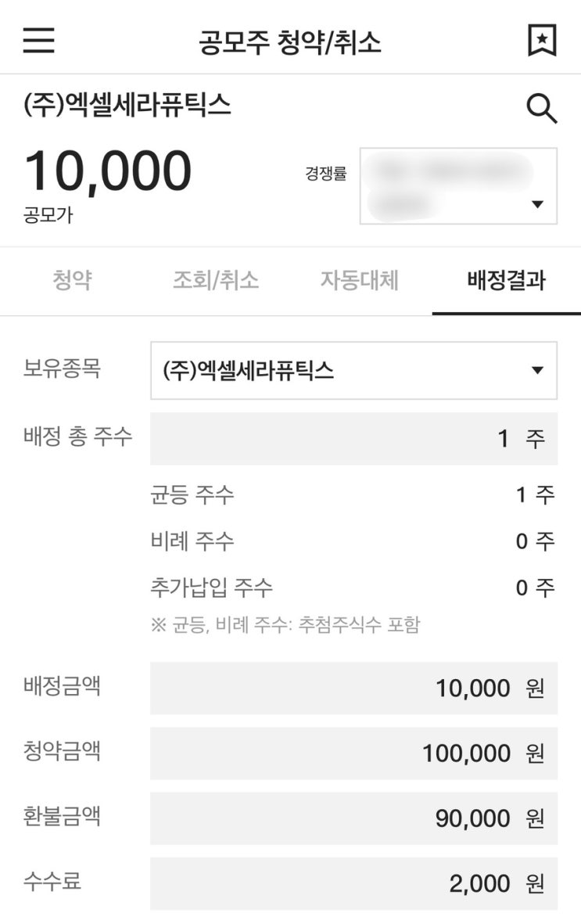581x924 pixels.
Task: Open the 경쟁률 blurred selection box
Action: tap(458, 186)
